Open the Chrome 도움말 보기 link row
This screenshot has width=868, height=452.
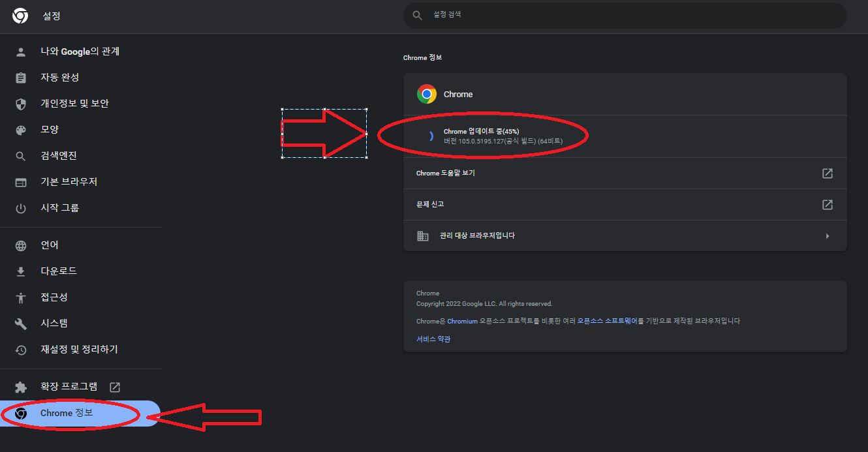[625, 173]
